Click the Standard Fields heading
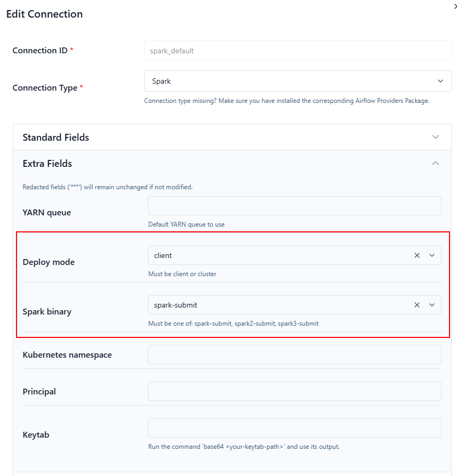 pyautogui.click(x=56, y=138)
